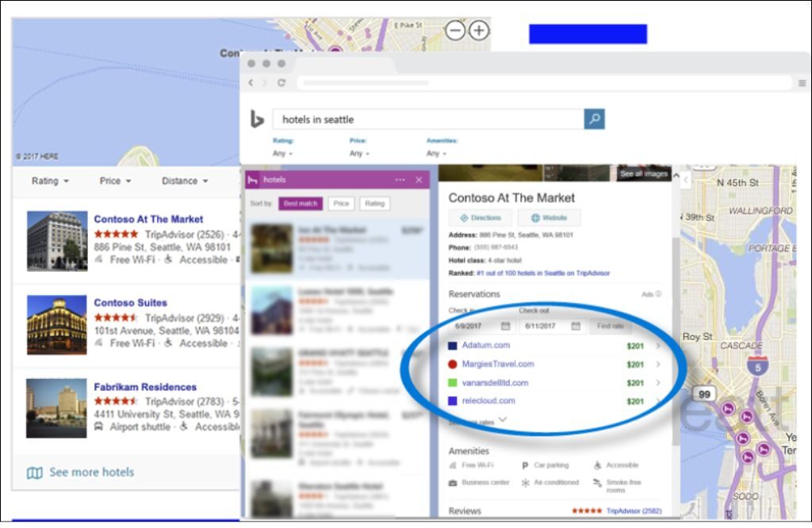
Task: Reload the browser page
Action: (282, 82)
